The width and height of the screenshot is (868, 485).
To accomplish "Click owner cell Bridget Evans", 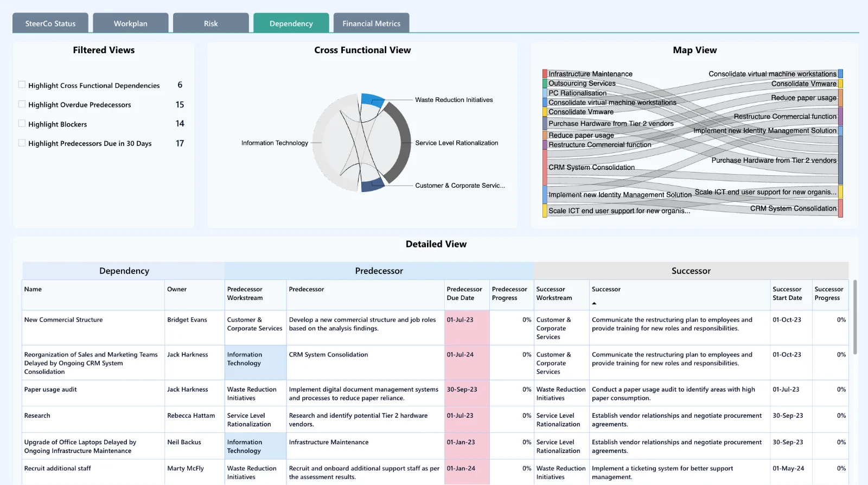I will (x=187, y=320).
